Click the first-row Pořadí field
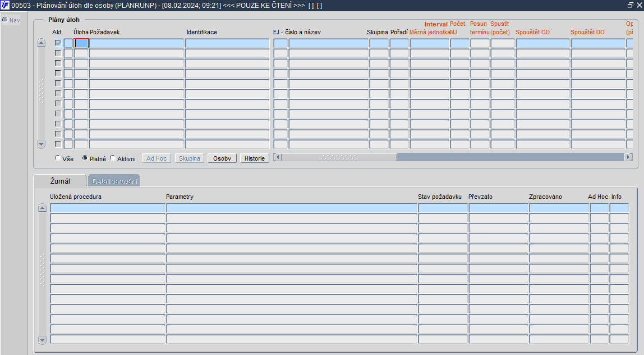 coord(399,43)
